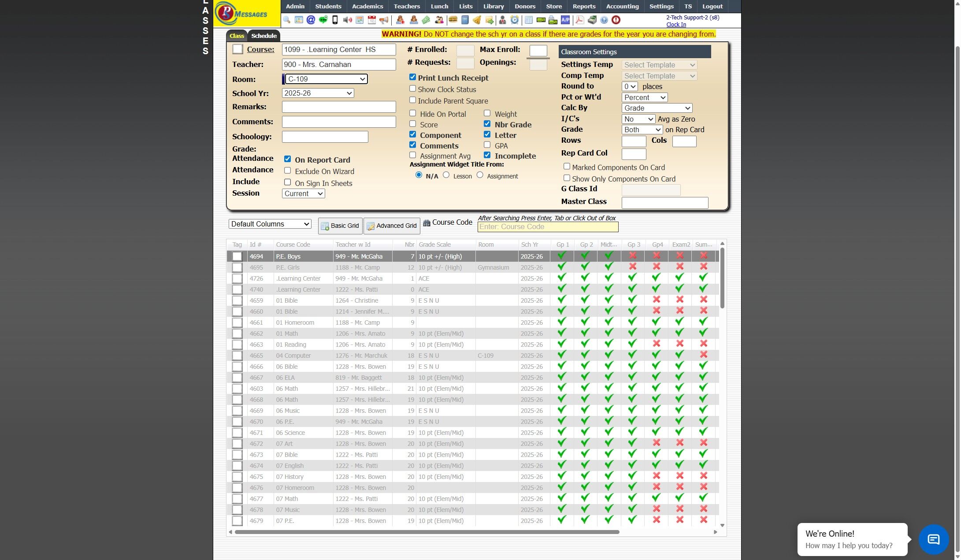Open the Academics menu
961x560 pixels.
[x=367, y=6]
